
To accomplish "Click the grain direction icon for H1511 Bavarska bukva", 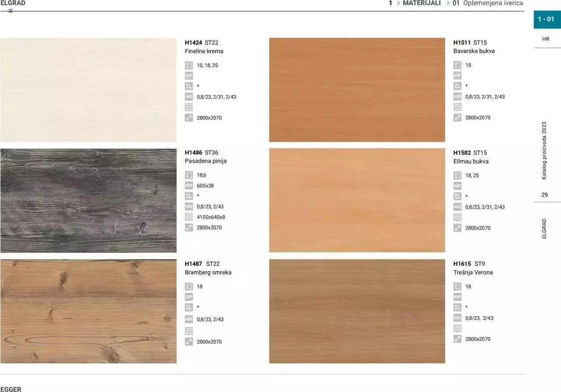I will tap(457, 86).
